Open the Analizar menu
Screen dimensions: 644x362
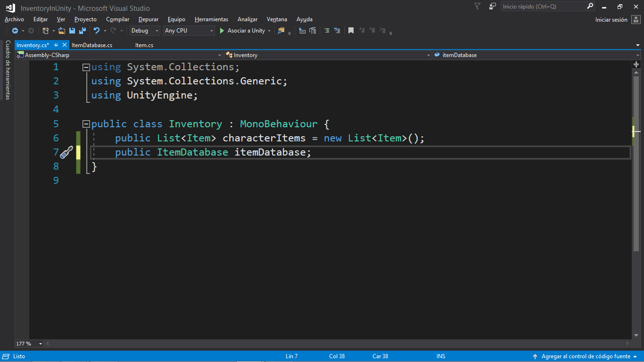click(248, 19)
